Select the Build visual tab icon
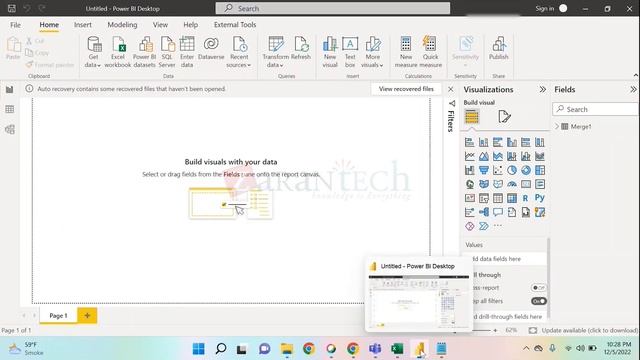640x360 pixels. [472, 117]
